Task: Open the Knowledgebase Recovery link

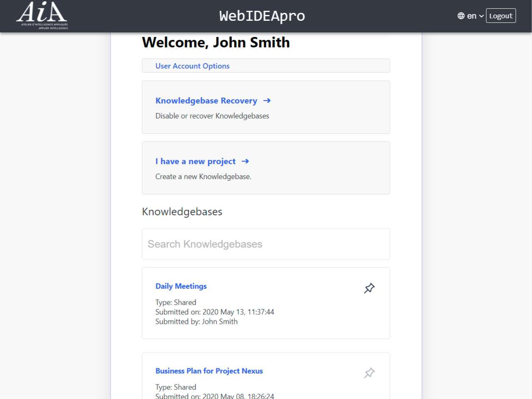Action: coord(206,101)
